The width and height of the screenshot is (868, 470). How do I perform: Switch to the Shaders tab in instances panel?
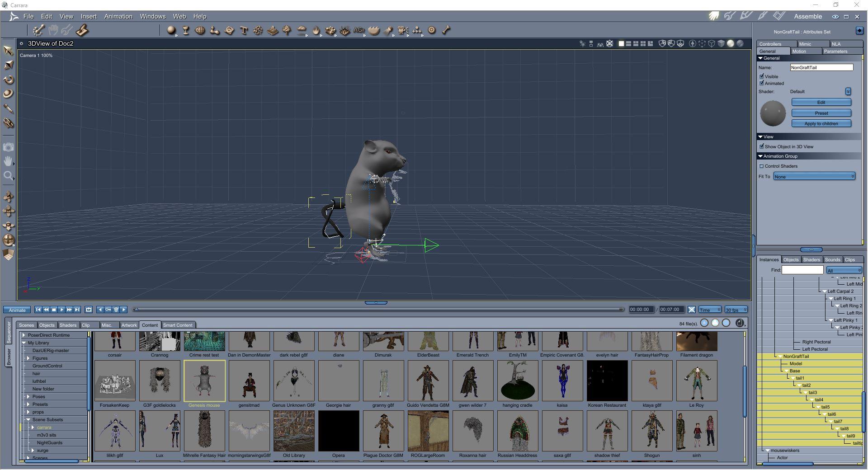click(x=811, y=259)
